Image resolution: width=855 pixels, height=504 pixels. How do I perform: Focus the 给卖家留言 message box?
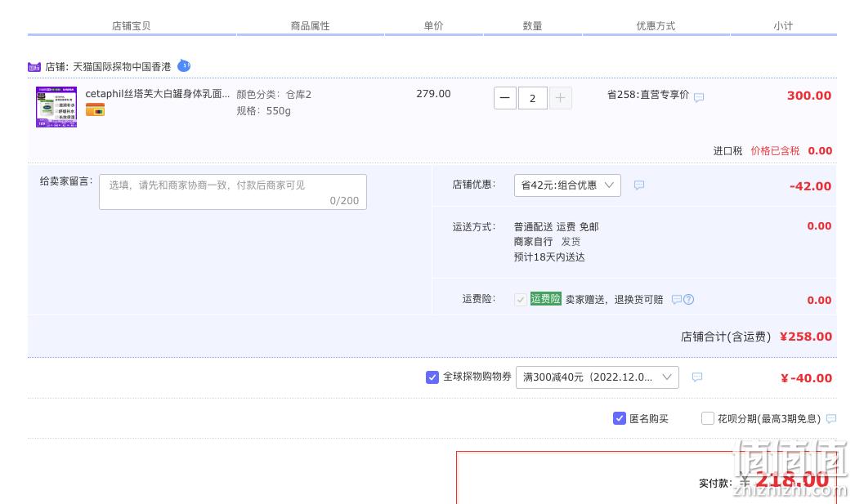pyautogui.click(x=233, y=192)
